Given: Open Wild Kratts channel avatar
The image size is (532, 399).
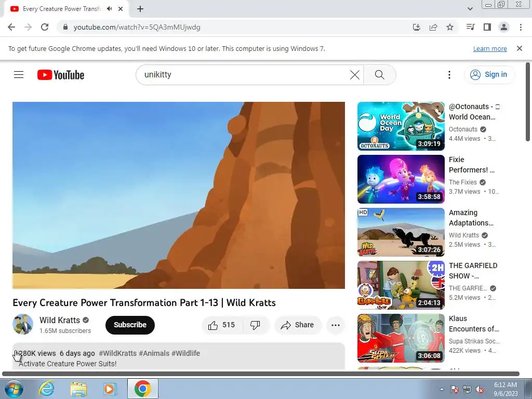Looking at the screenshot, I should pyautogui.click(x=23, y=324).
